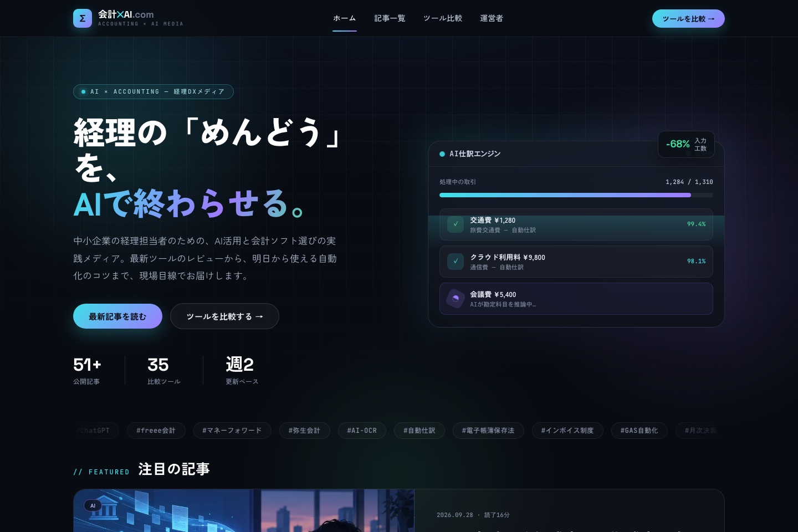Select the #AI-OCR tag
The height and width of the screenshot is (532, 798).
click(x=362, y=431)
